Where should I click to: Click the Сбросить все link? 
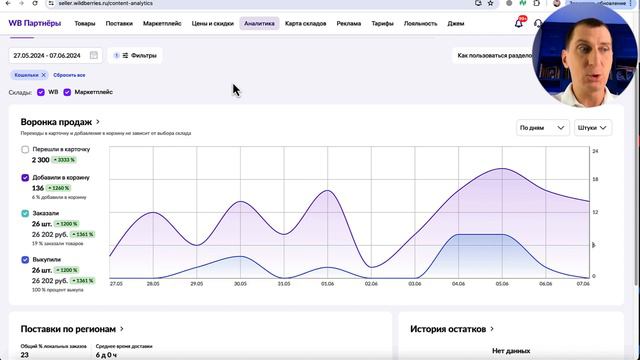pyautogui.click(x=69, y=75)
